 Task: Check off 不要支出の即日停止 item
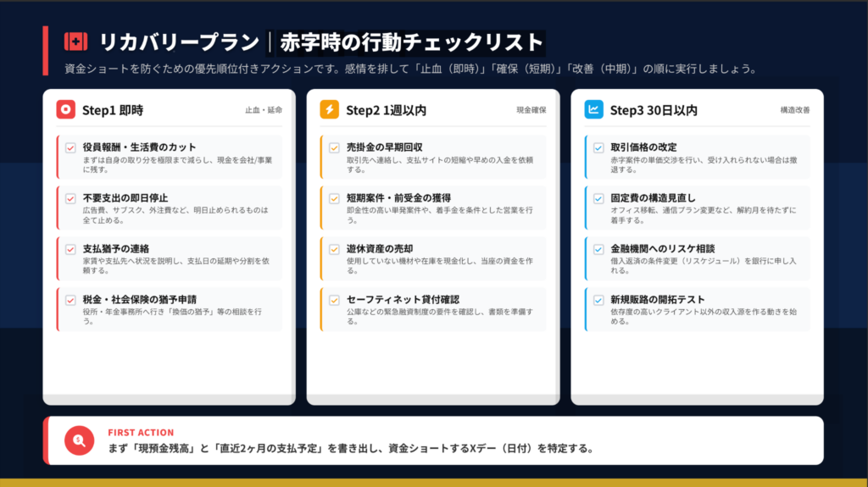coord(71,198)
